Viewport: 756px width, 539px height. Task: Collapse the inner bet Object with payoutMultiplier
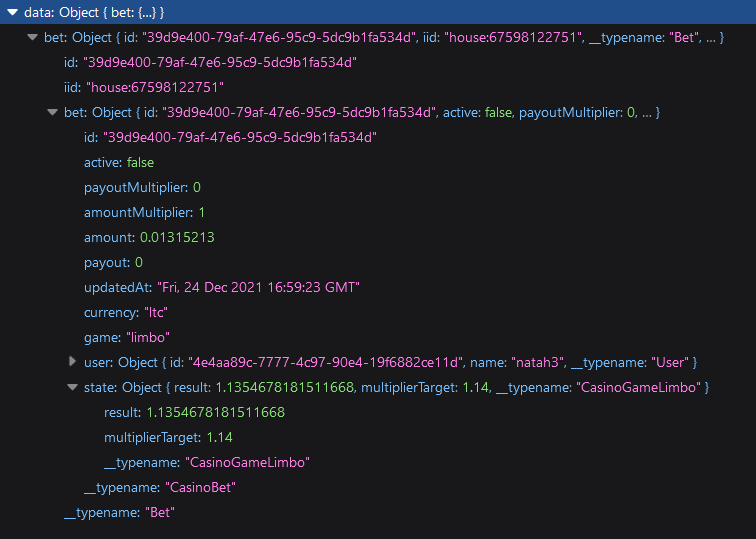[x=52, y=112]
